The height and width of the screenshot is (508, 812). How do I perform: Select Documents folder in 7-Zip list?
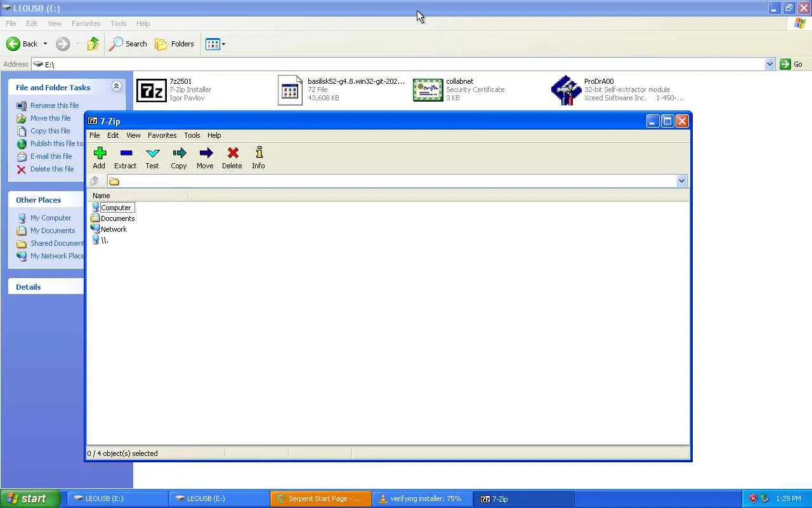click(x=113, y=218)
